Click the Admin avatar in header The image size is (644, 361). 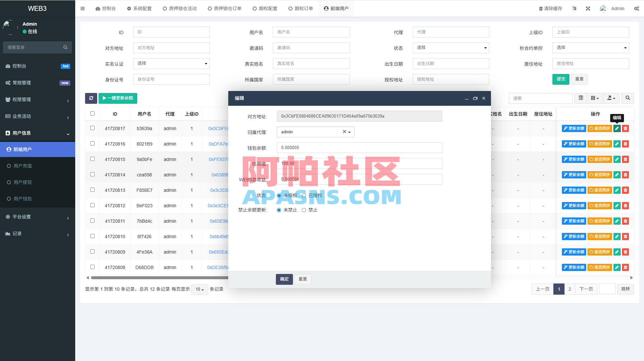603,9
